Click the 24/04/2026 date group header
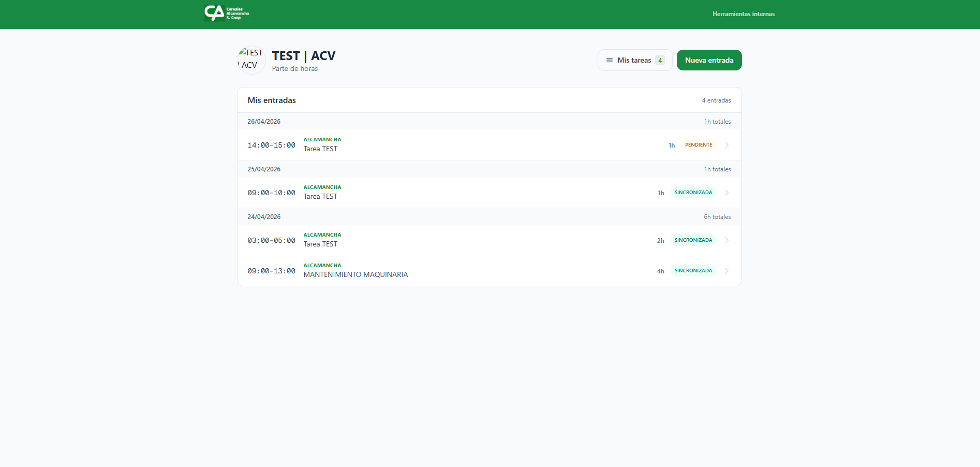 pyautogui.click(x=264, y=217)
